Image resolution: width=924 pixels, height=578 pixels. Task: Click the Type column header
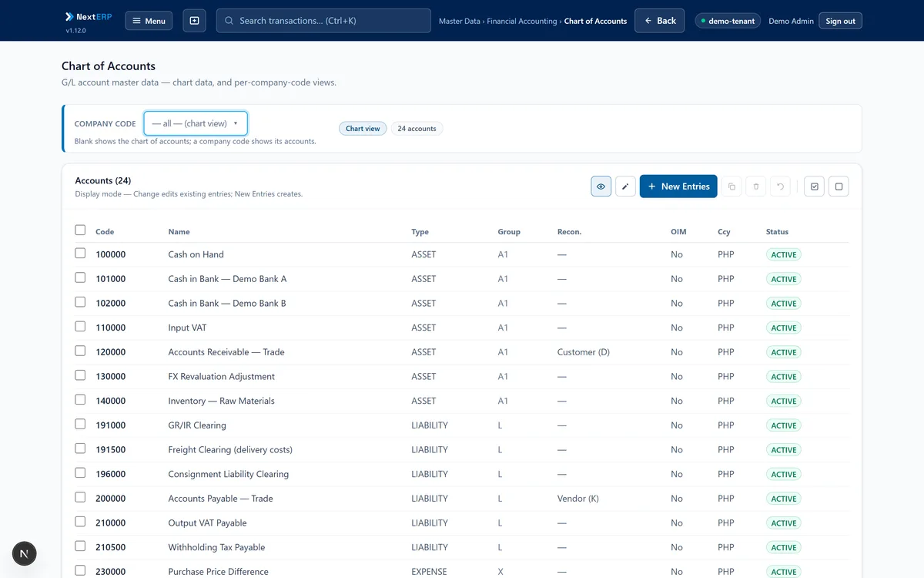pos(420,232)
